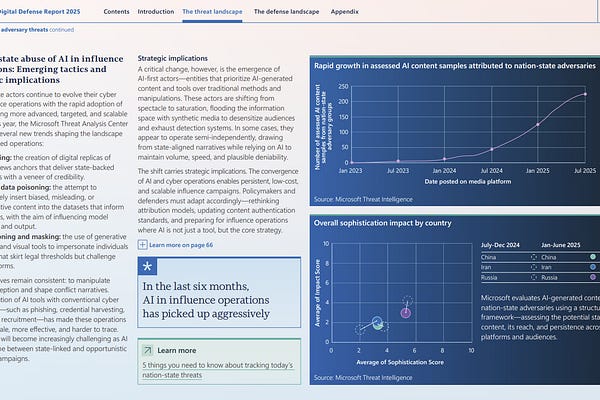Screen dimensions: 600x400
Task: Click the dashed circle marker for China July-Dec 2024
Action: [x=534, y=257]
